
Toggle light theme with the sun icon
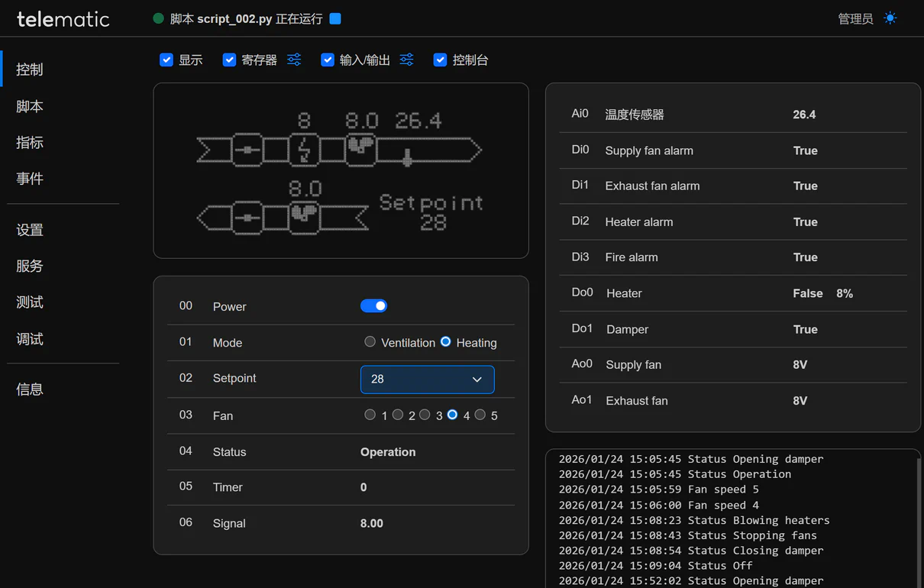click(890, 18)
